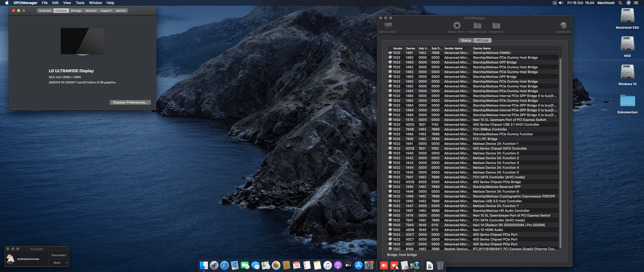Select the Macintosh SSD desktop drive
Image resolution: width=644 pixels, height=272 pixels.
[627, 19]
